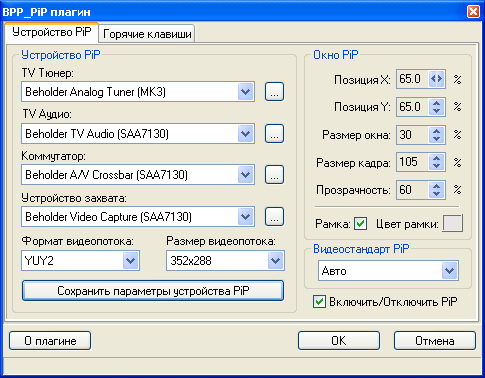Click the Прозрачность value field

[x=413, y=190]
